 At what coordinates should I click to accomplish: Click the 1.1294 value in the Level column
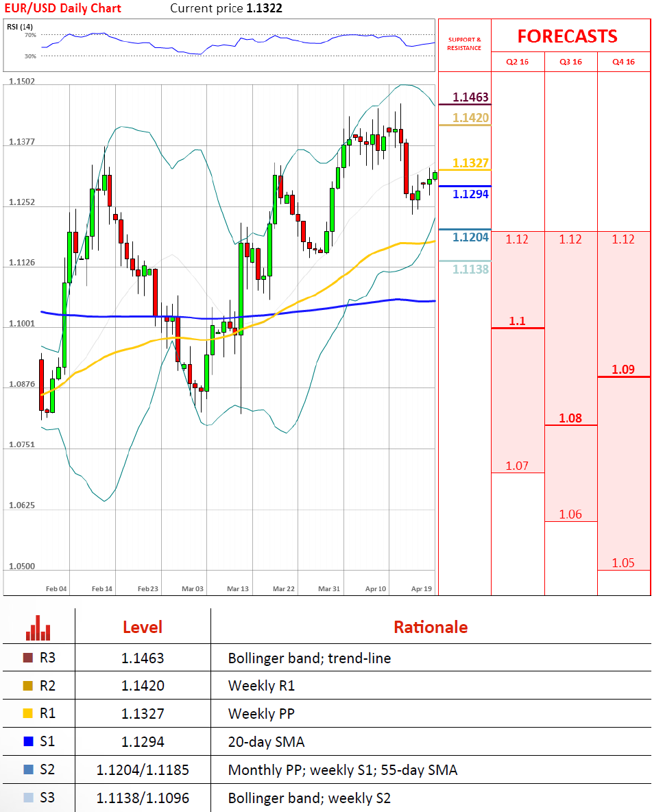(143, 741)
